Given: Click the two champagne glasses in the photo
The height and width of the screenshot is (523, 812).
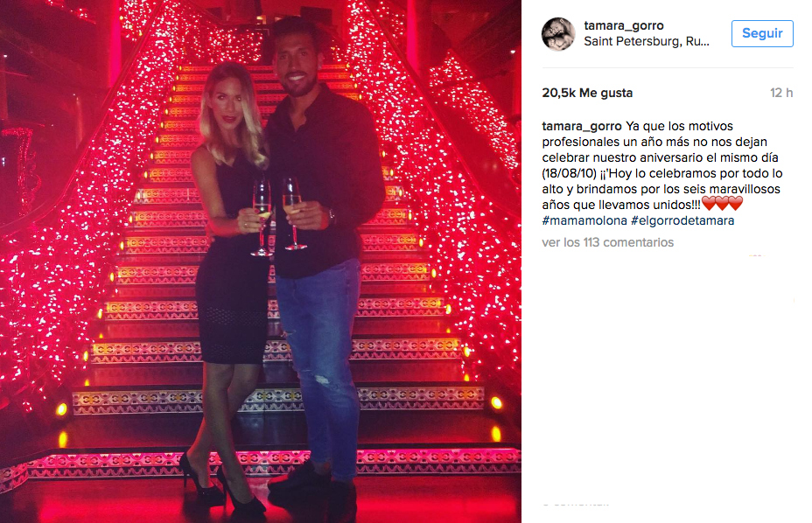Looking at the screenshot, I should 278,216.
